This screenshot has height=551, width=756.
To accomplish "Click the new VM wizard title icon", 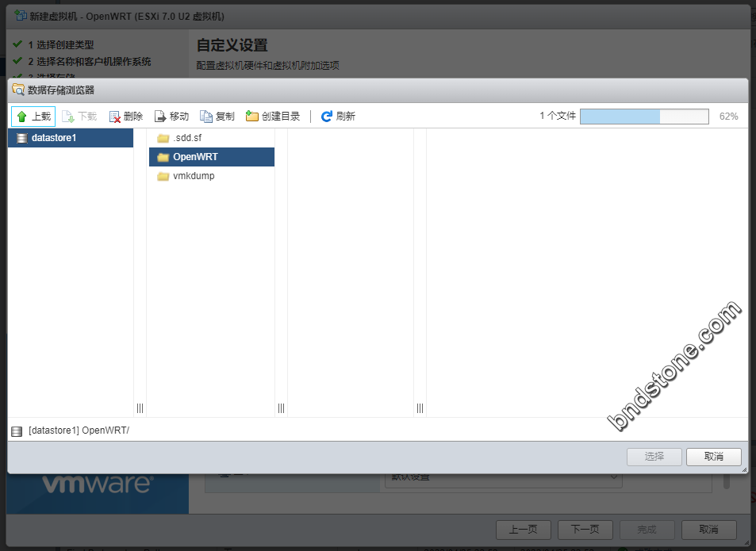I will 21,15.
